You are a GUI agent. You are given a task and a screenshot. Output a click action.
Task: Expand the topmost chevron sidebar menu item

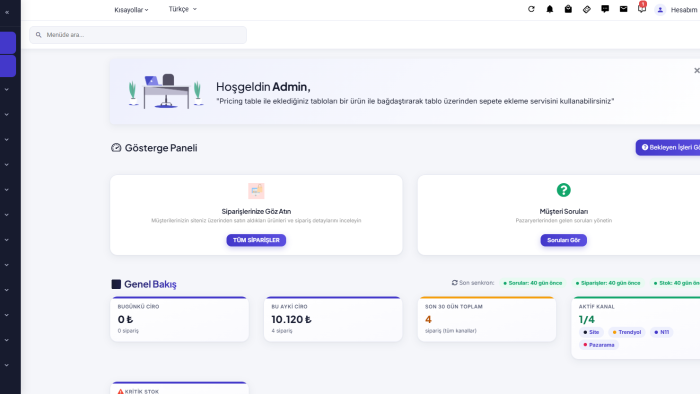[7, 90]
